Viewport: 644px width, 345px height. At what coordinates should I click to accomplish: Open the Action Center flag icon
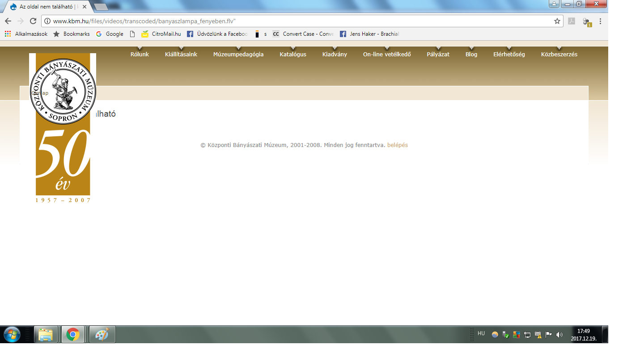click(549, 334)
